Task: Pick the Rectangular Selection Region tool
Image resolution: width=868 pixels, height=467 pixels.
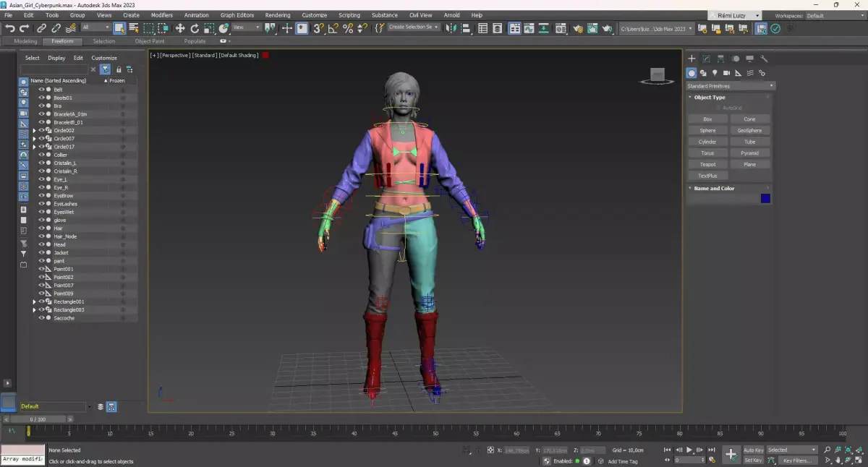Action: [148, 28]
